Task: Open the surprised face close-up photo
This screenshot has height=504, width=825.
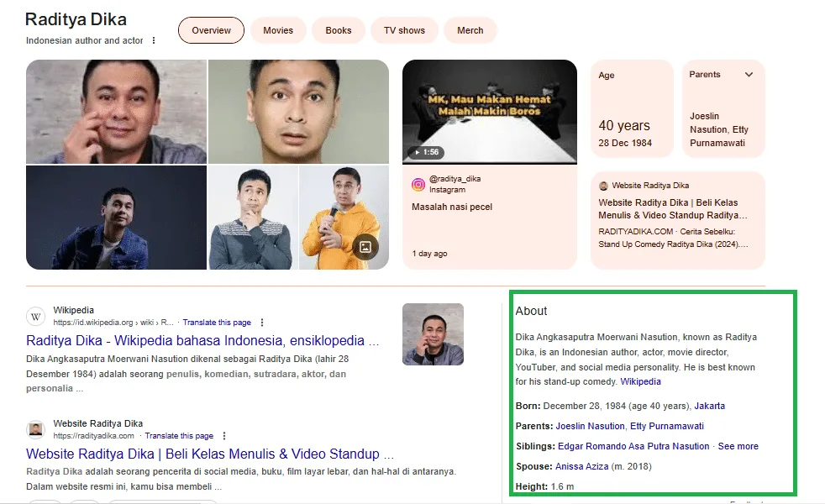Action: (x=298, y=112)
